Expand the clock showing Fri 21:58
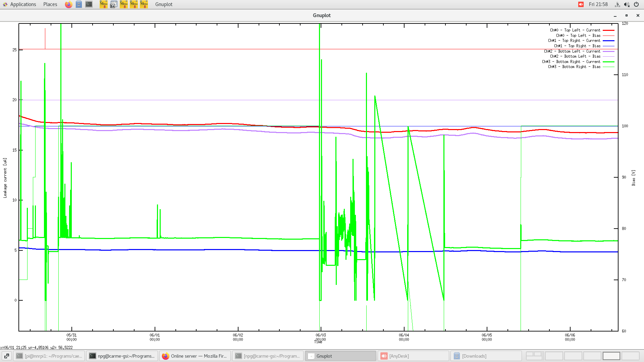Screen dimensions: 644x362 pos(599,4)
